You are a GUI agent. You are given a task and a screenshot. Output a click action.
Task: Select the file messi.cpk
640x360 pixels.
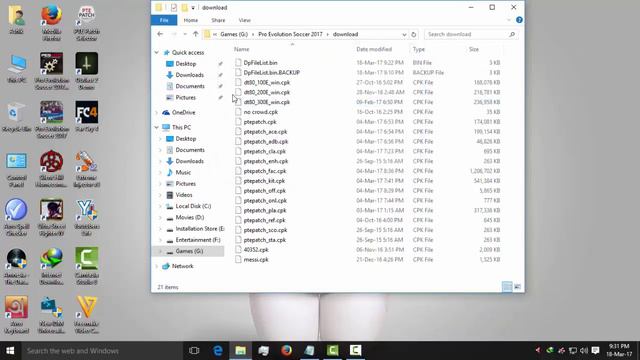tap(256, 260)
